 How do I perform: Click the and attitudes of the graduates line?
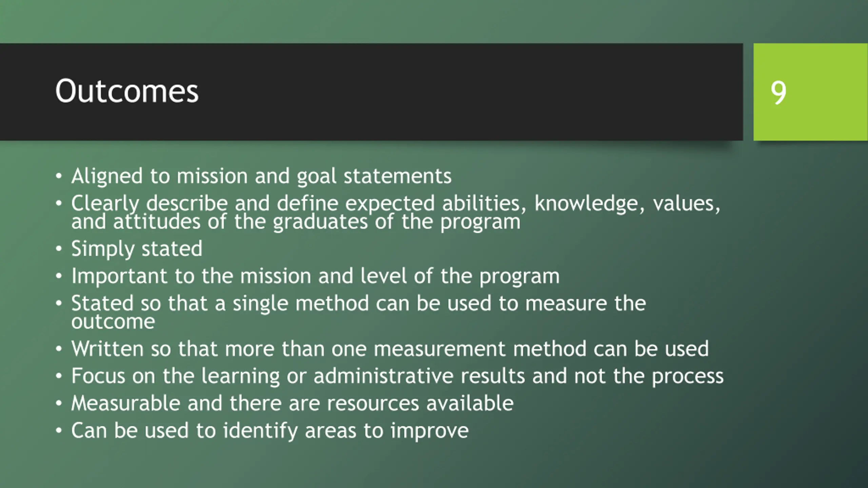pos(296,222)
